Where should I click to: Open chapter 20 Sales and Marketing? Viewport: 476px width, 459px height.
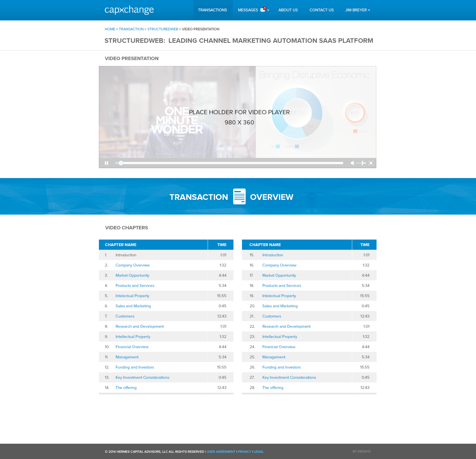pos(280,306)
